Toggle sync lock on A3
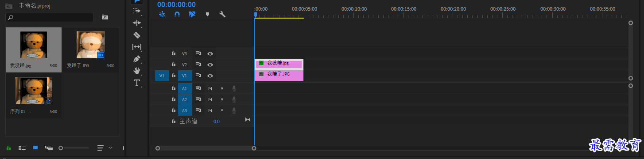The image size is (644, 159). pos(198,110)
